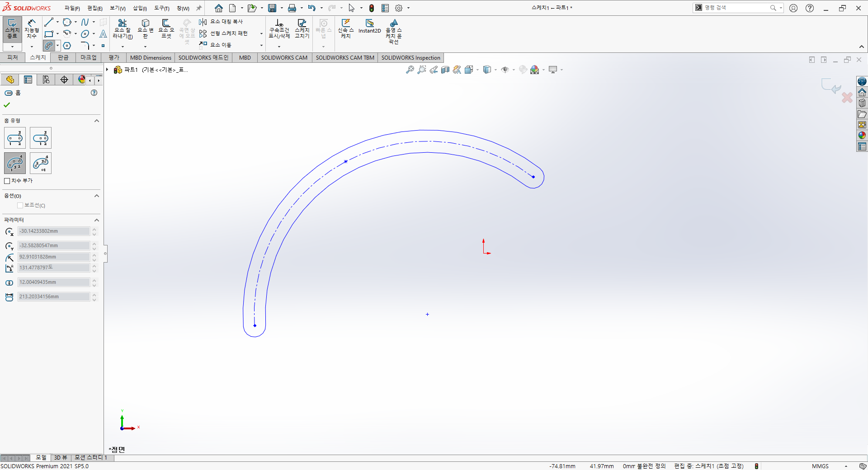Click Repair Sketch (스케치 고치기) icon

point(302,29)
